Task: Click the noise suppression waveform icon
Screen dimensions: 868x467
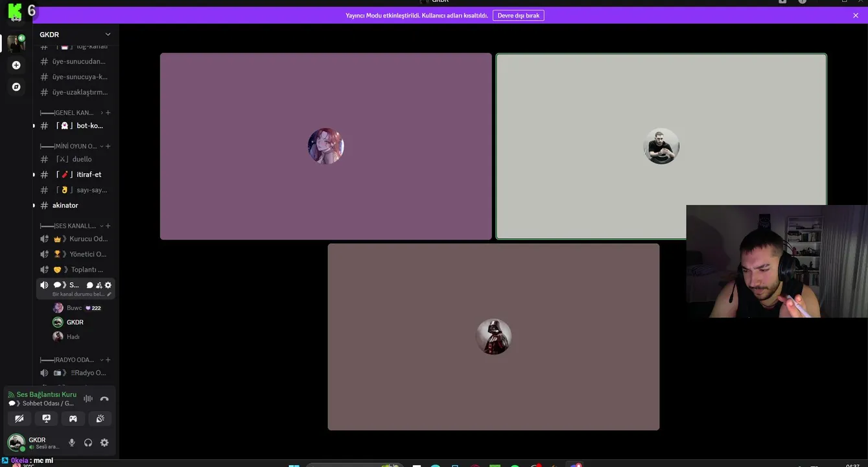Action: pyautogui.click(x=88, y=399)
